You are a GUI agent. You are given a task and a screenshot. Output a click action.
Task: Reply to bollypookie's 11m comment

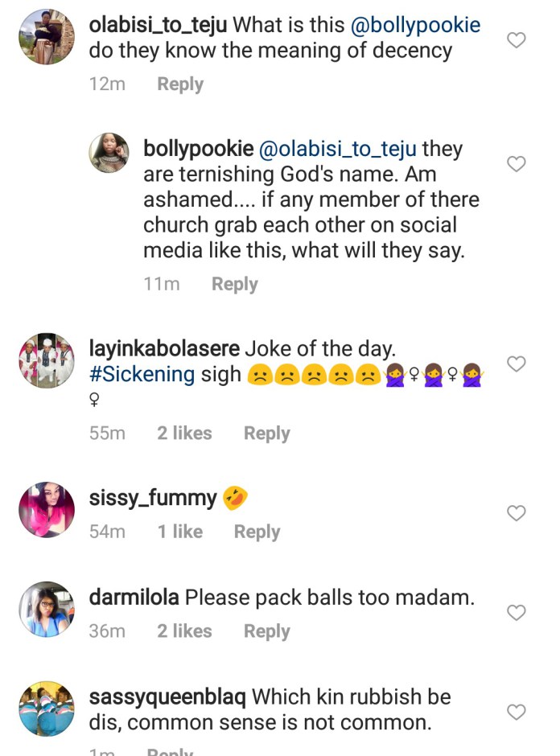[234, 284]
